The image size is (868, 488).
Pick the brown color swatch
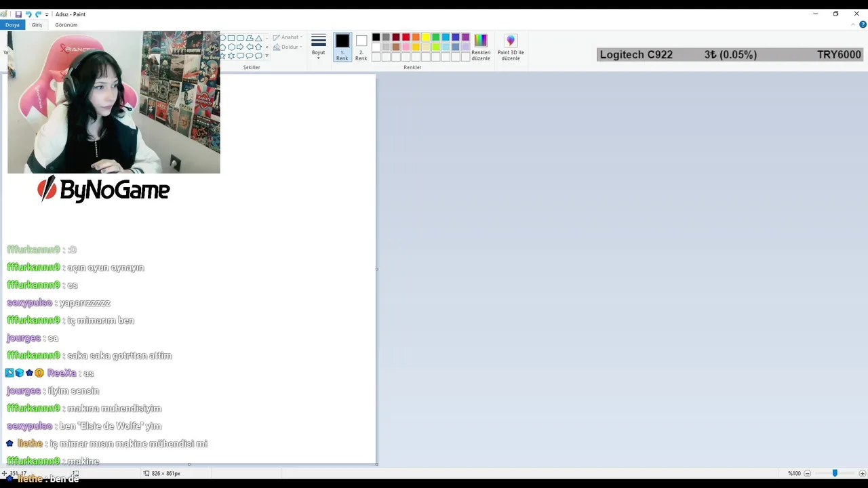coord(396,47)
